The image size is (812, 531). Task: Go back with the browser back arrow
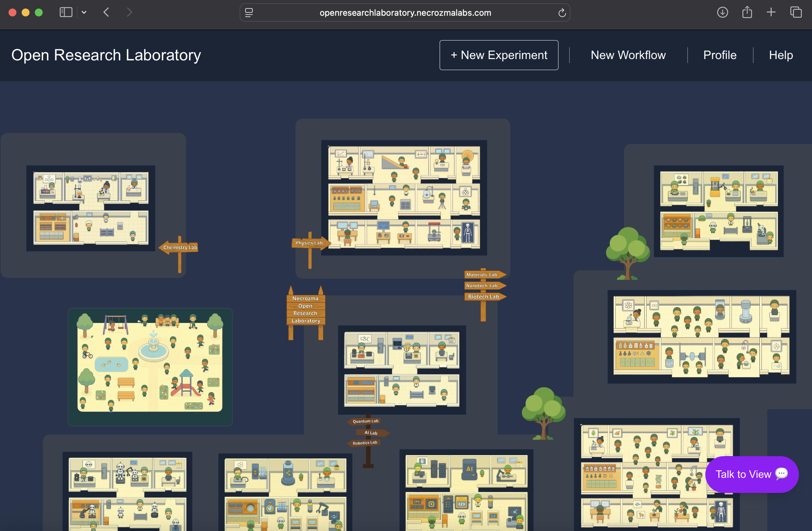pos(106,12)
